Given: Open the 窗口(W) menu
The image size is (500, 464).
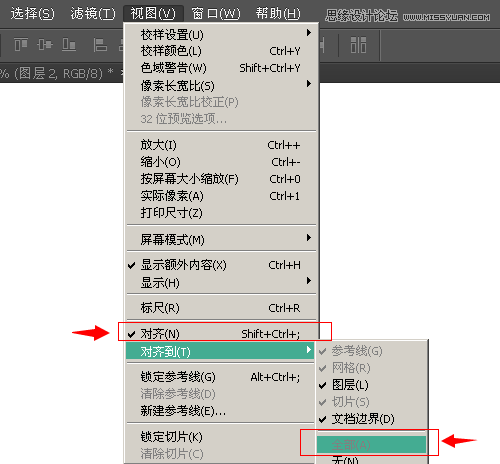Looking at the screenshot, I should pyautogui.click(x=216, y=14).
